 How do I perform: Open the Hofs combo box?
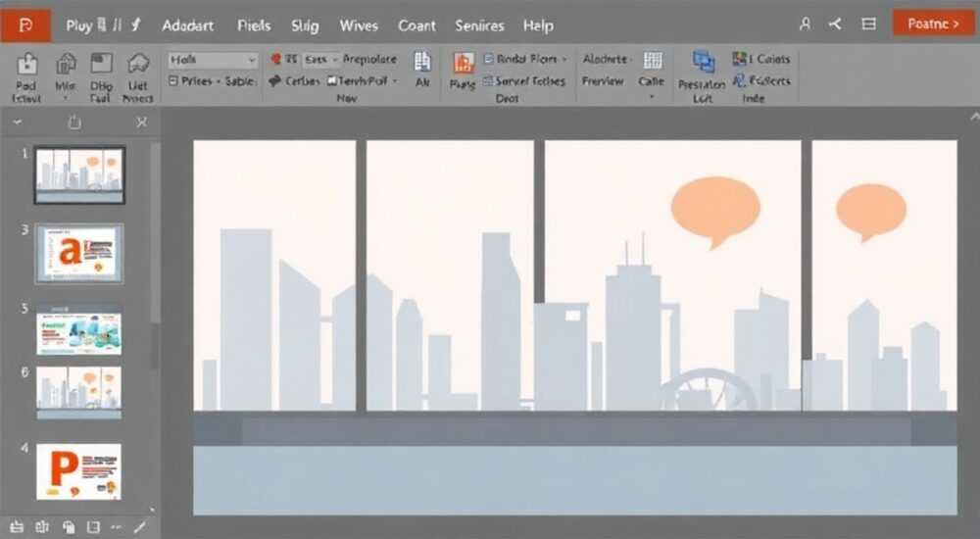[213, 60]
